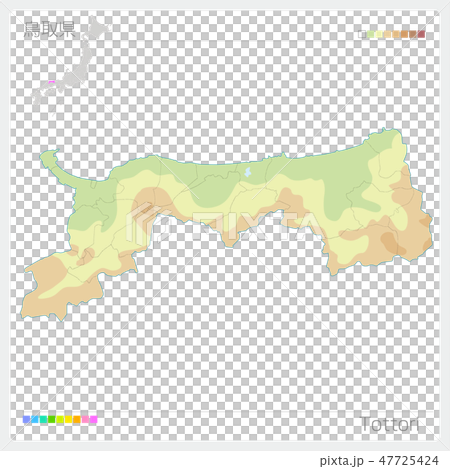
Task: Click the Tottori label text
Action: point(389,424)
